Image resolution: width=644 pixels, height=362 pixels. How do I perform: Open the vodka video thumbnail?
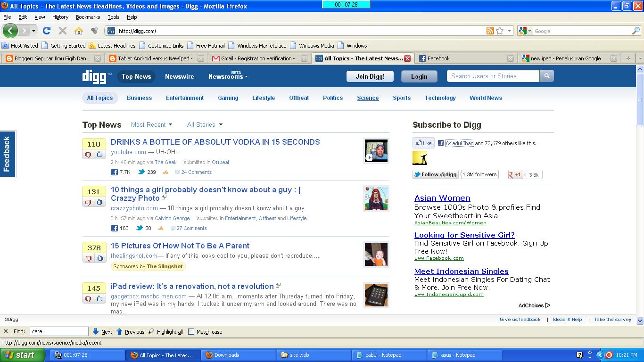pyautogui.click(x=376, y=151)
